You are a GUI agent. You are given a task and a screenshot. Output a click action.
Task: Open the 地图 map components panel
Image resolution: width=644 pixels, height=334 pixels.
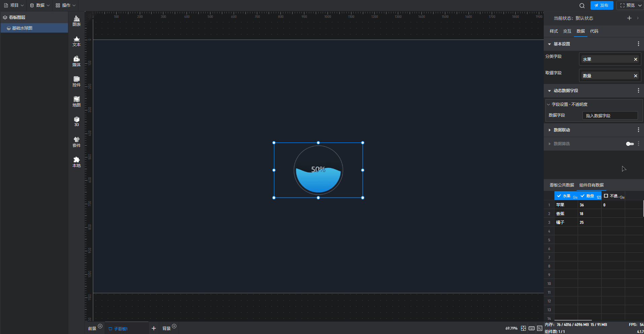[x=76, y=101]
